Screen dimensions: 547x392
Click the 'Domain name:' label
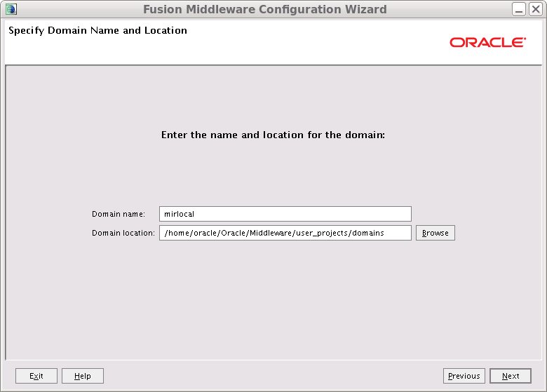coord(118,214)
